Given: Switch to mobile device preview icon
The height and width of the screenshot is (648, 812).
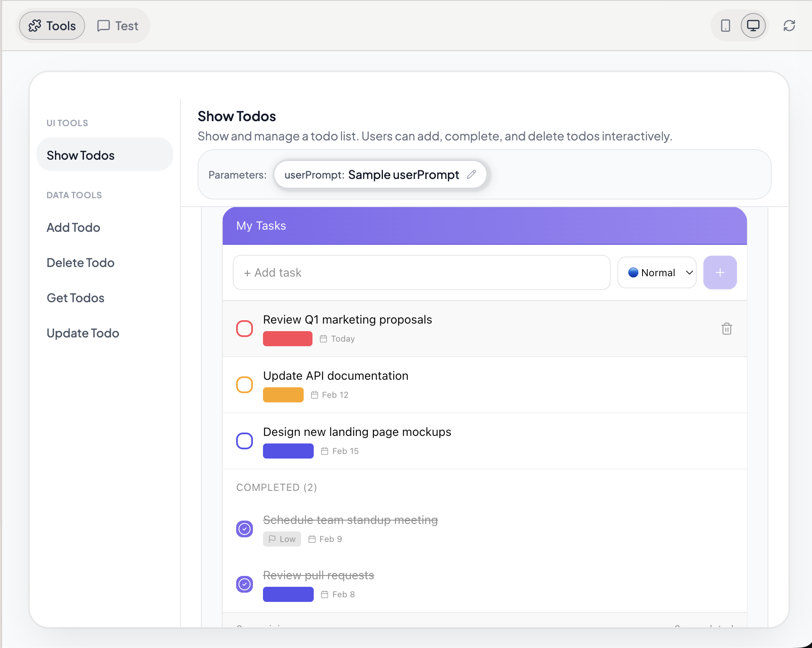Looking at the screenshot, I should tap(725, 26).
